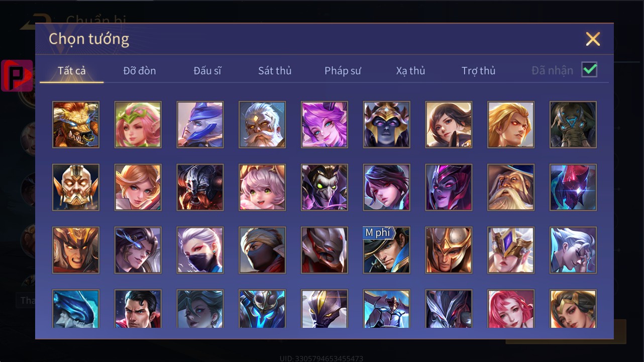Viewport: 644px width, 362px height.
Task: Toggle the Đã nhận checkbox
Action: tap(589, 70)
